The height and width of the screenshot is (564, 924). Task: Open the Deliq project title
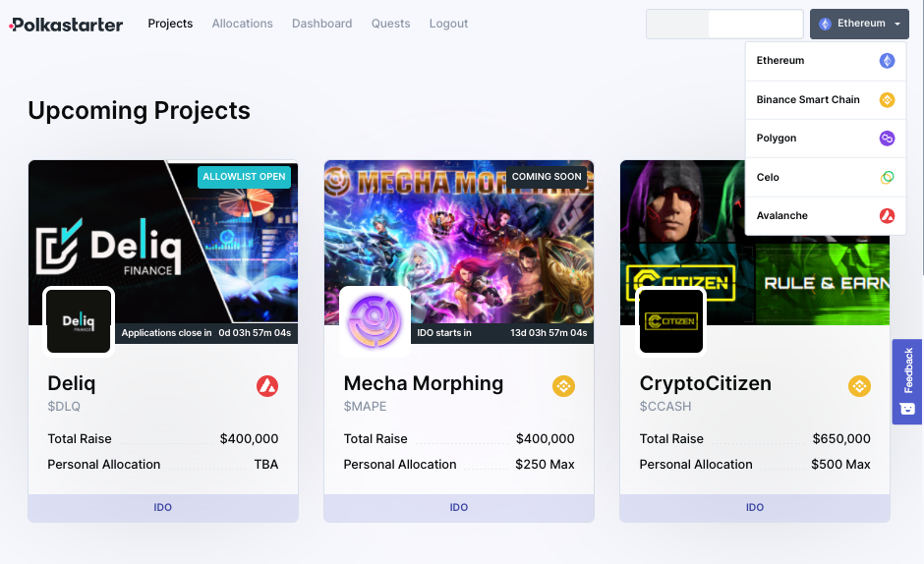coord(72,383)
